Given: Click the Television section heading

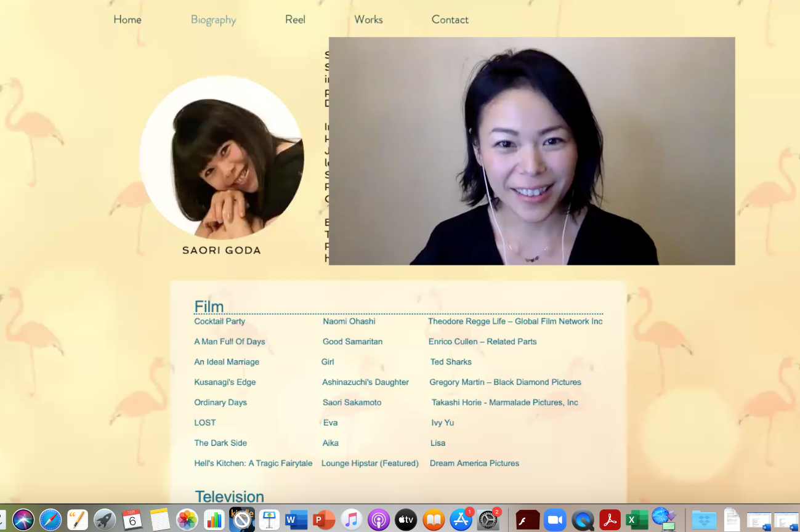Looking at the screenshot, I should 229,496.
